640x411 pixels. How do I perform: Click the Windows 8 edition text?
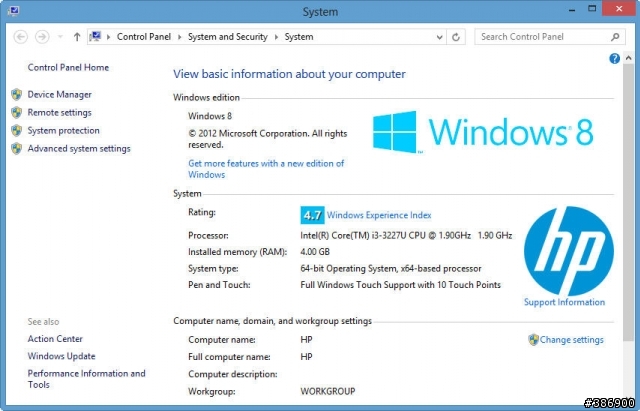pos(210,116)
